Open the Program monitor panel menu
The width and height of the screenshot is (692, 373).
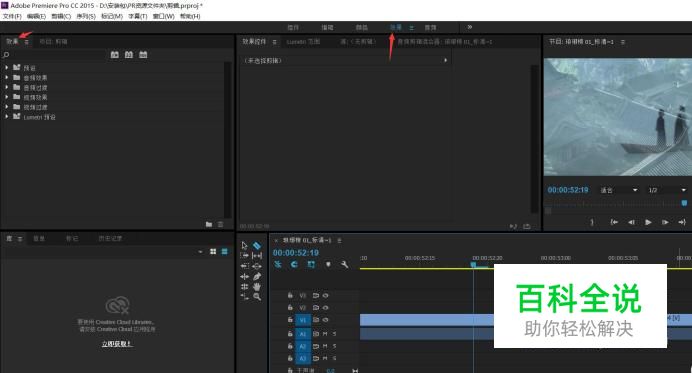pos(623,42)
